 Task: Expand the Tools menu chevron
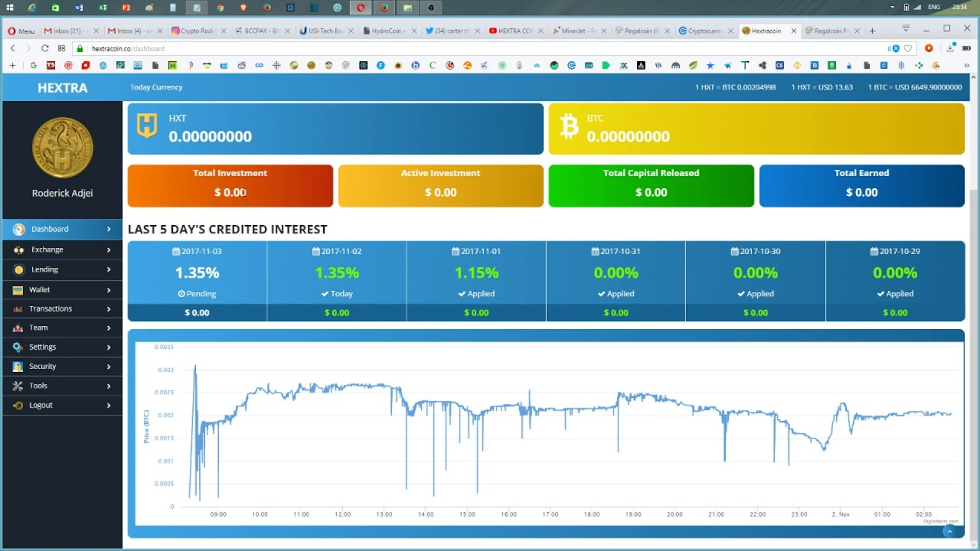109,386
